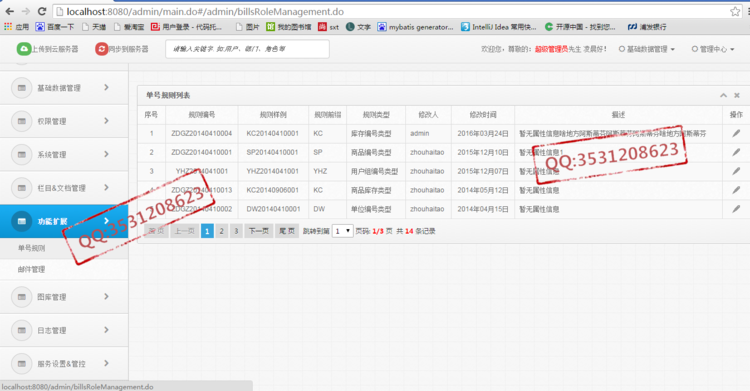Collapse the 单号规则列表 panel with caret icon
Image resolution: width=750 pixels, height=391 pixels.
pyautogui.click(x=724, y=95)
